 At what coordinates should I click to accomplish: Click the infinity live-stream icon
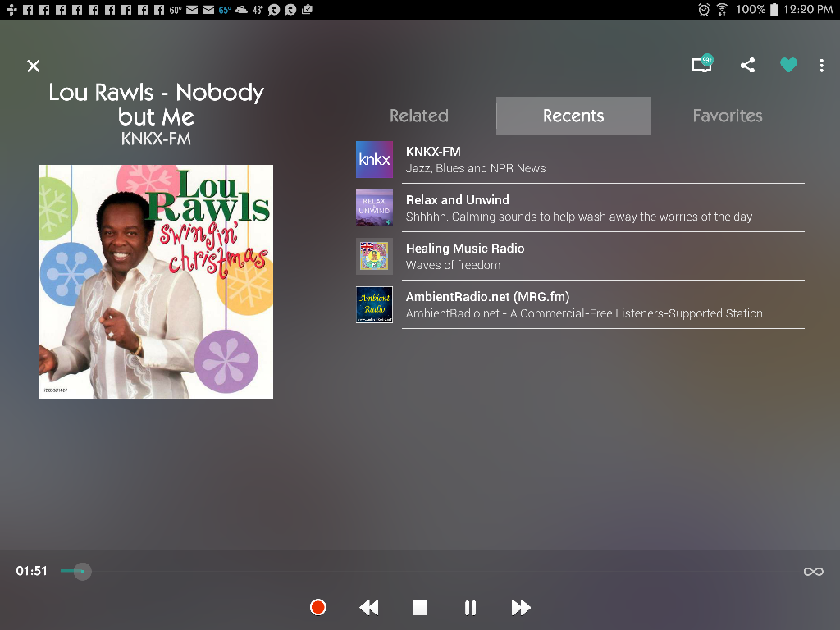pyautogui.click(x=813, y=572)
